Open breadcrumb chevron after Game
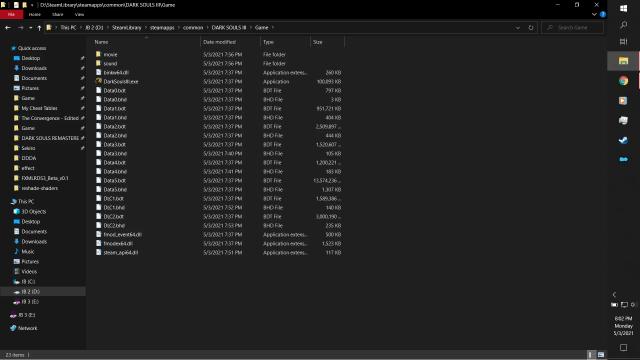 pos(273,28)
